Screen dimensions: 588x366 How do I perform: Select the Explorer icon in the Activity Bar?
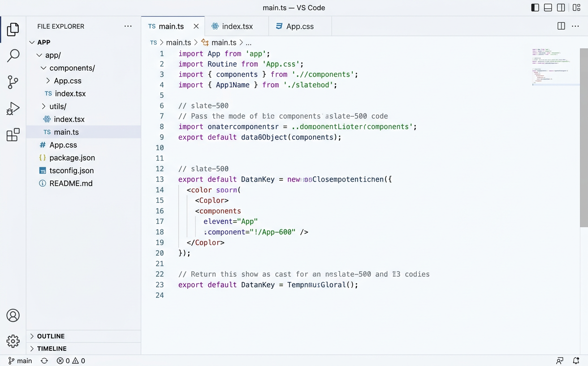[13, 29]
